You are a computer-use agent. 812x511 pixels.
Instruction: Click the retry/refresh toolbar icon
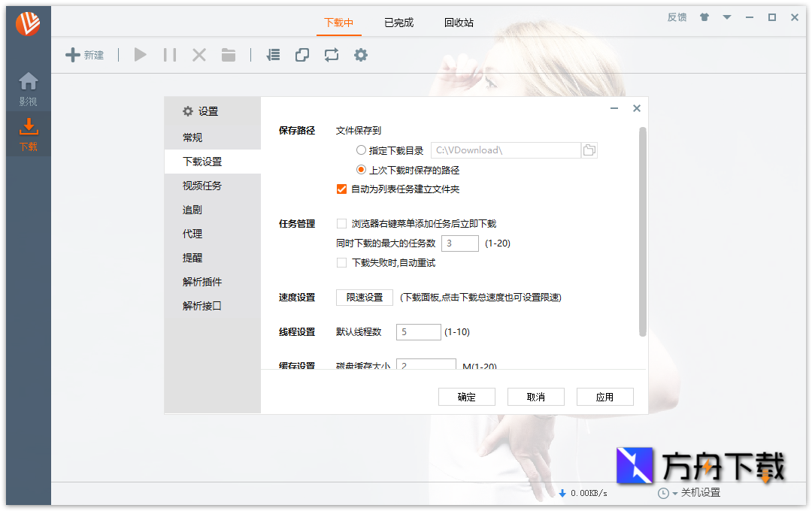(x=332, y=54)
